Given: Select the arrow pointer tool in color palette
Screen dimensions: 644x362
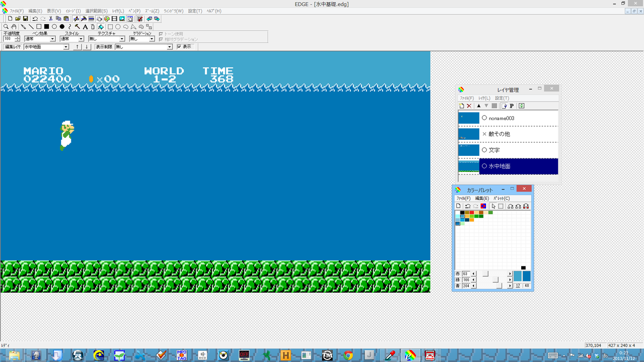Looking at the screenshot, I should (x=494, y=206).
